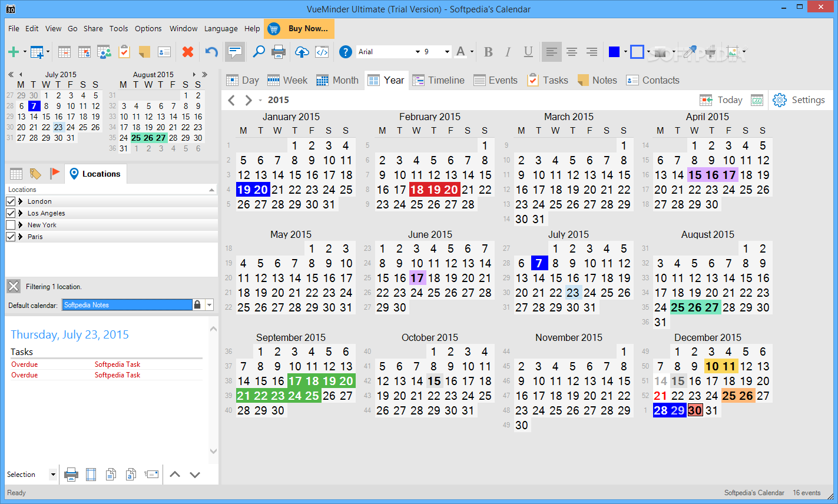
Task: Click the people availability calendar icon
Action: pos(104,52)
